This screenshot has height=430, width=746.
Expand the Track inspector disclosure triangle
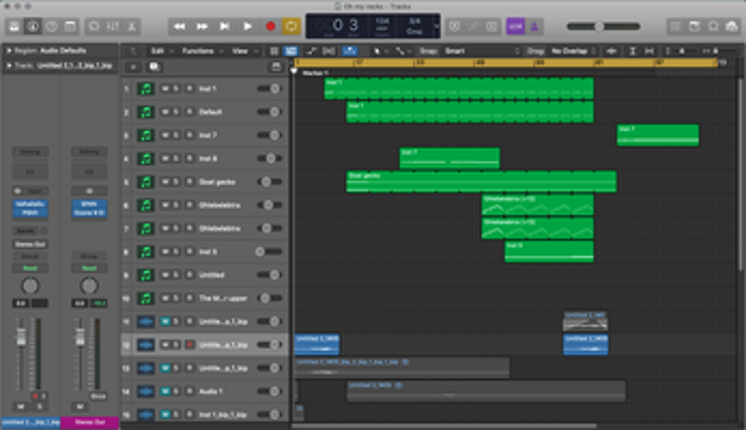pyautogui.click(x=8, y=66)
